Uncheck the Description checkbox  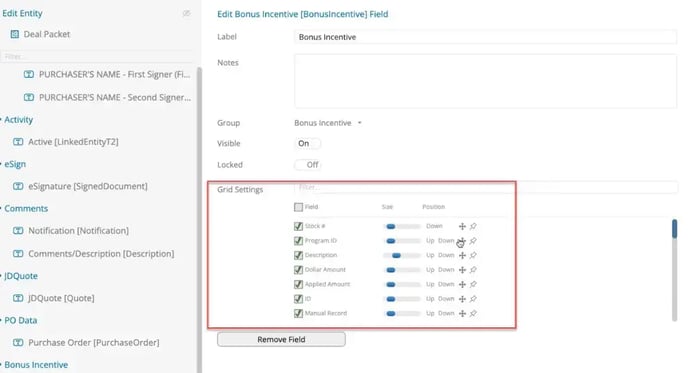coord(298,255)
